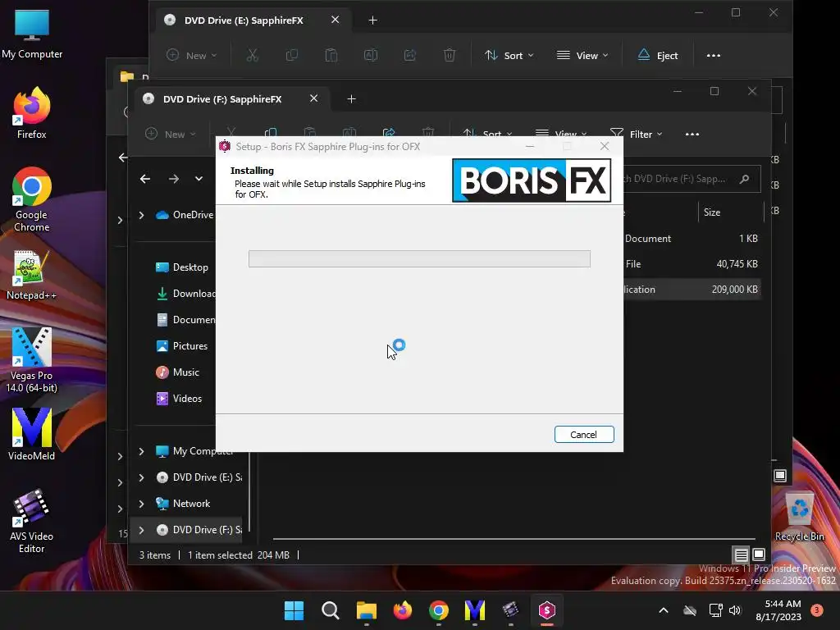Click Share icon in DVD Drive (E:) toolbar
840x630 pixels.
(x=410, y=55)
